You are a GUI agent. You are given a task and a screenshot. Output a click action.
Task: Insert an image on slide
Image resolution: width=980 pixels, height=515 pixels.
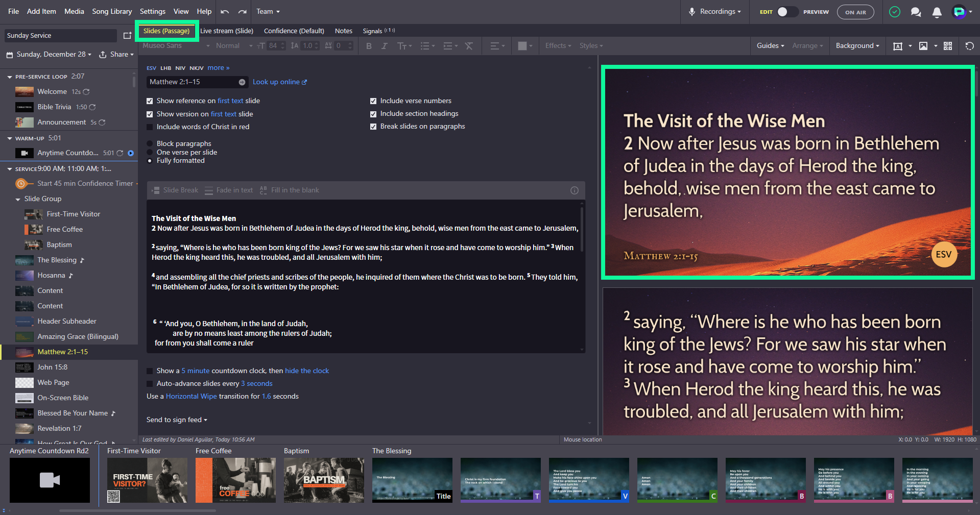(923, 46)
